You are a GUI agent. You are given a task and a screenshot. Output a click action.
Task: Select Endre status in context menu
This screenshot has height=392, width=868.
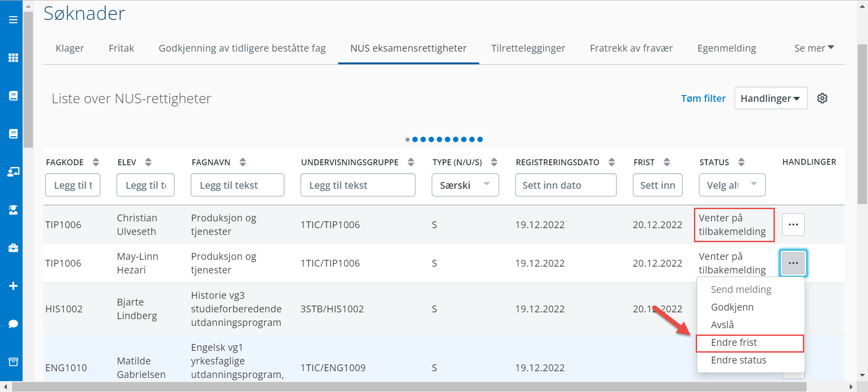point(750,360)
